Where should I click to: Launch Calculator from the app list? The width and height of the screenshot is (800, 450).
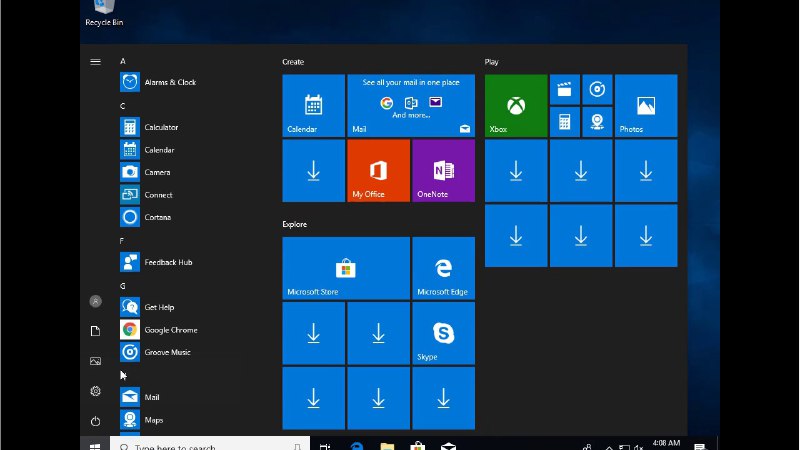[x=149, y=127]
